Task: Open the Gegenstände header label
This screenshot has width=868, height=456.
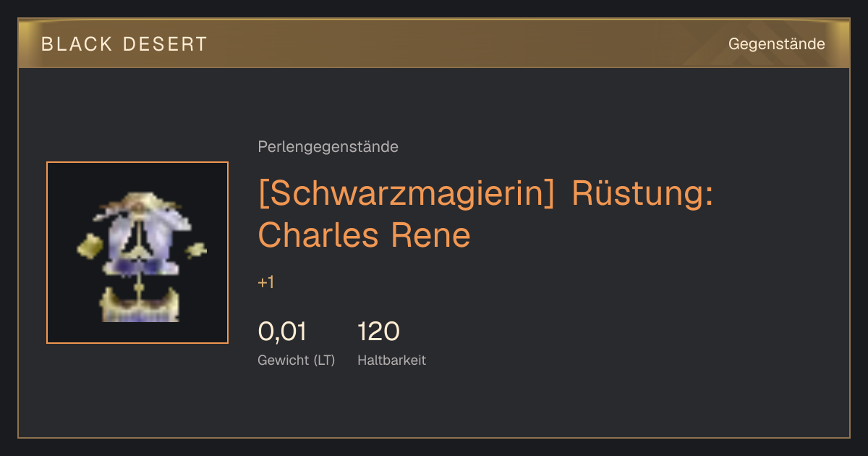Action: 776,44
